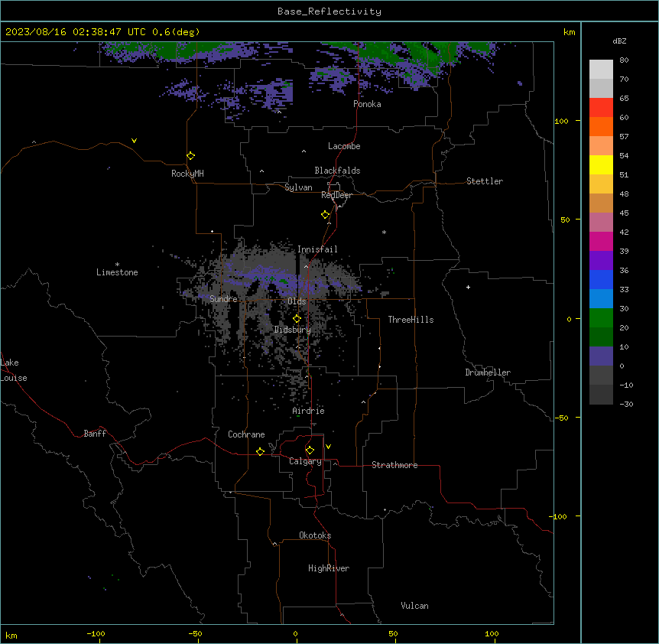Screen dimensions: 659x644
Task: Select the green 30 dBZ legend swatch
Action: pos(601,318)
